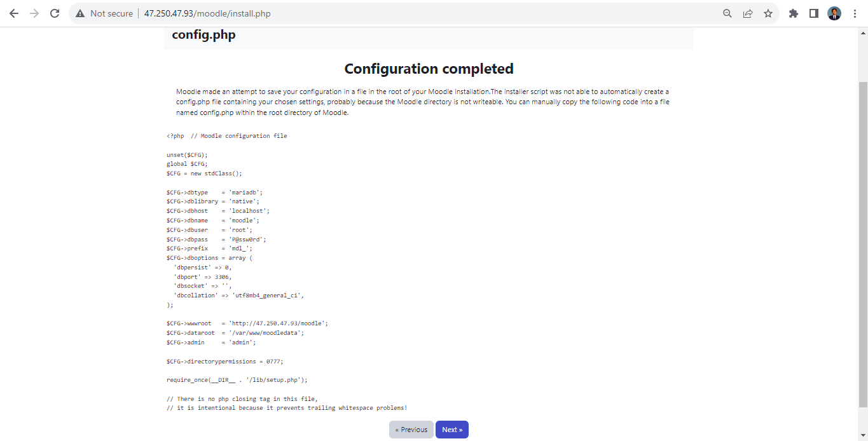Open the Extensions puzzle icon
The width and height of the screenshot is (868, 441).
[x=794, y=13]
